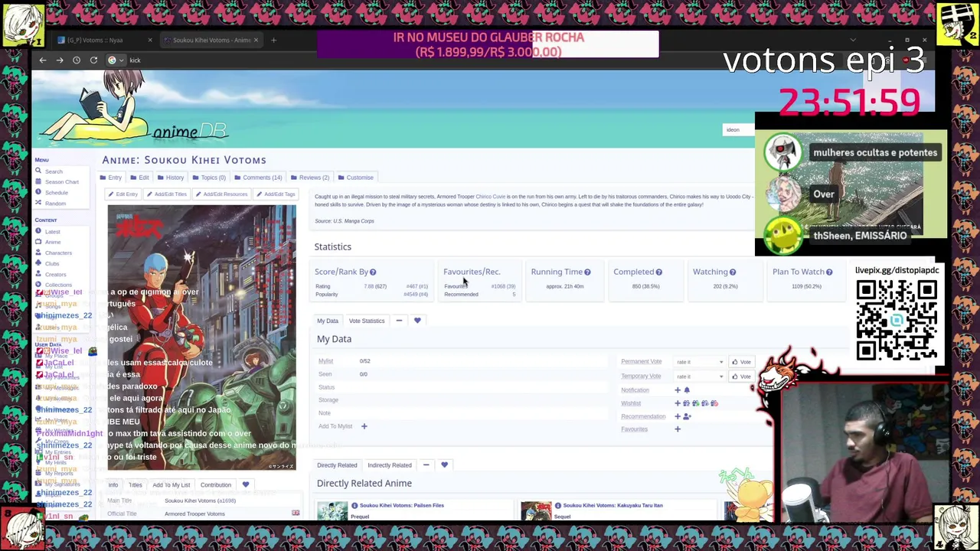Click the Add/Edit Resources button

tap(220, 194)
